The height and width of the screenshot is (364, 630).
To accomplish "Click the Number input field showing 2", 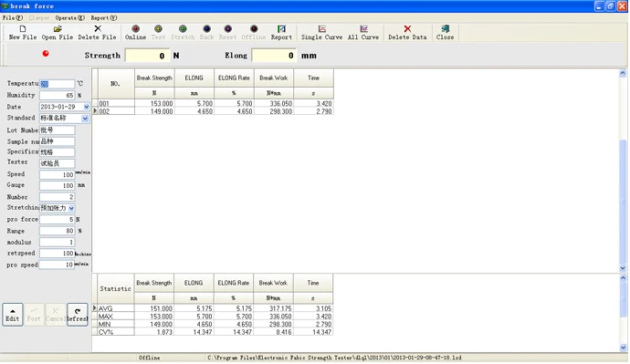I will coord(57,197).
